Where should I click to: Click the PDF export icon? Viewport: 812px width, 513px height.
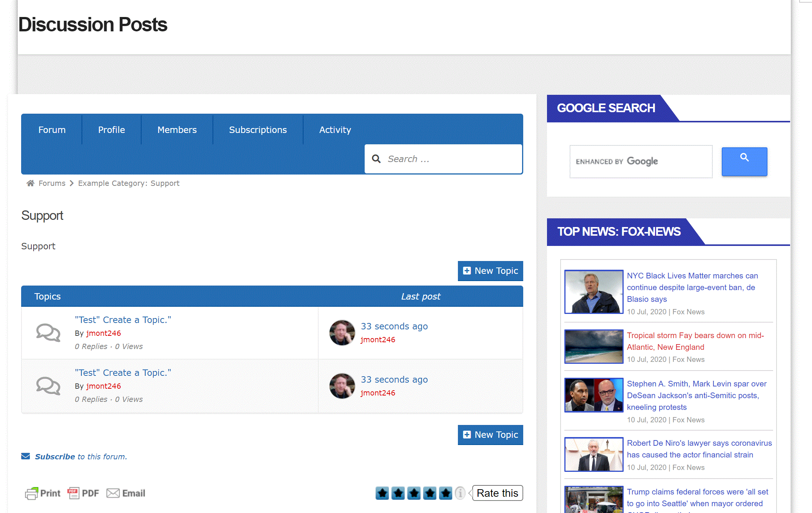pos(73,493)
